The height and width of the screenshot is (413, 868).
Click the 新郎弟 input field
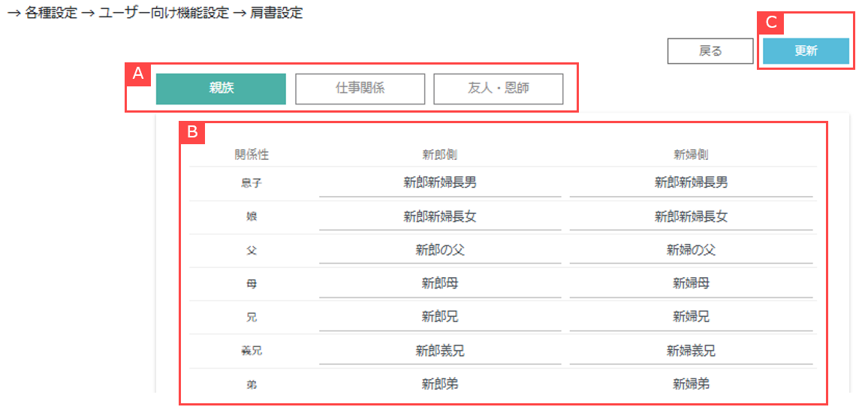tap(440, 384)
